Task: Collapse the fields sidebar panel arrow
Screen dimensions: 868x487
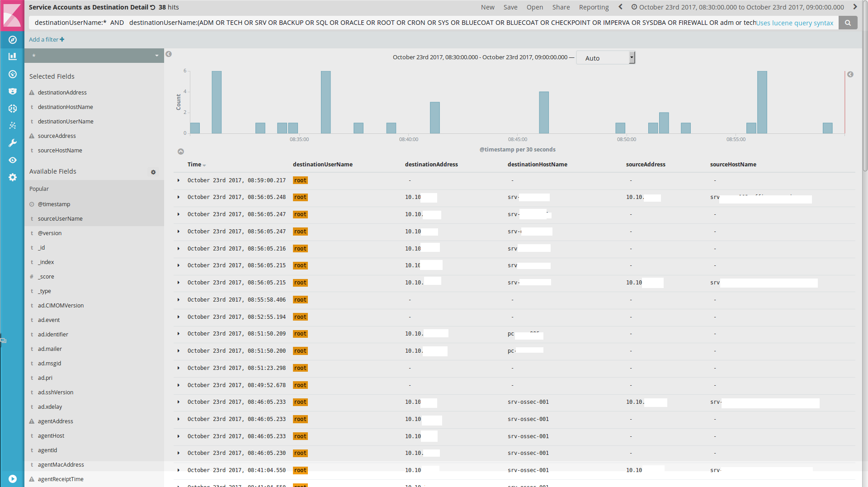Action: [x=169, y=54]
